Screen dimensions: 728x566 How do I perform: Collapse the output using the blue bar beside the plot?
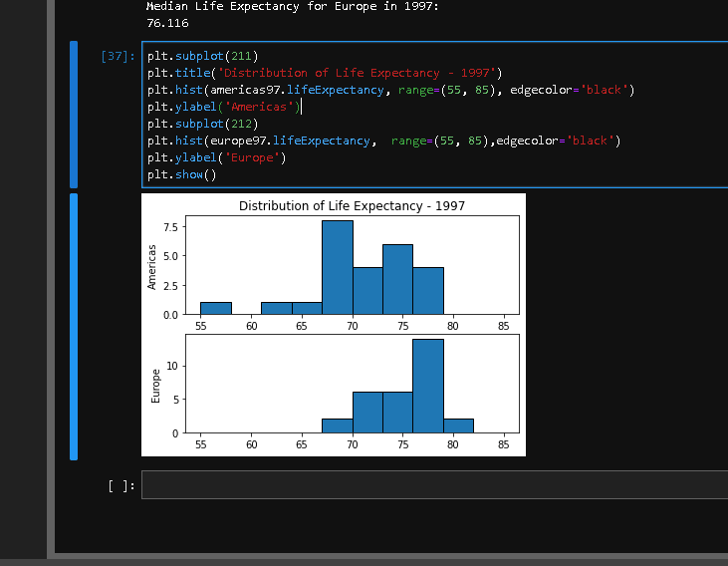(x=74, y=327)
